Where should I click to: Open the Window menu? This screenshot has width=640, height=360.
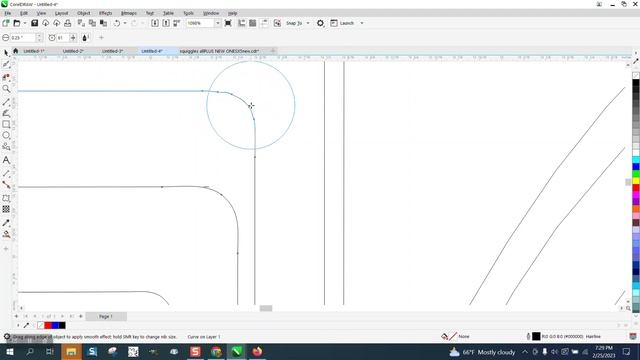[x=211, y=13]
